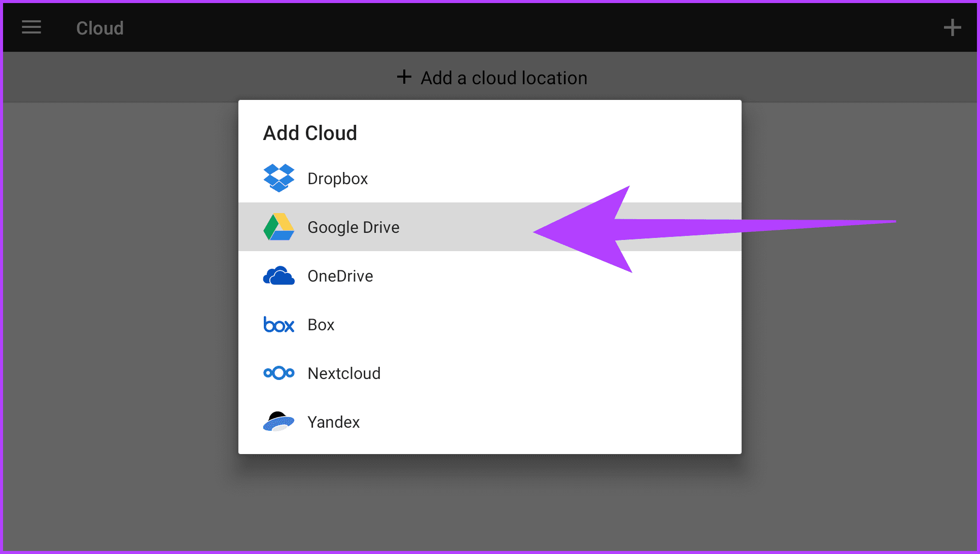Click the Add Cloud dialog title
Viewport: 980px width, 554px height.
coord(310,132)
